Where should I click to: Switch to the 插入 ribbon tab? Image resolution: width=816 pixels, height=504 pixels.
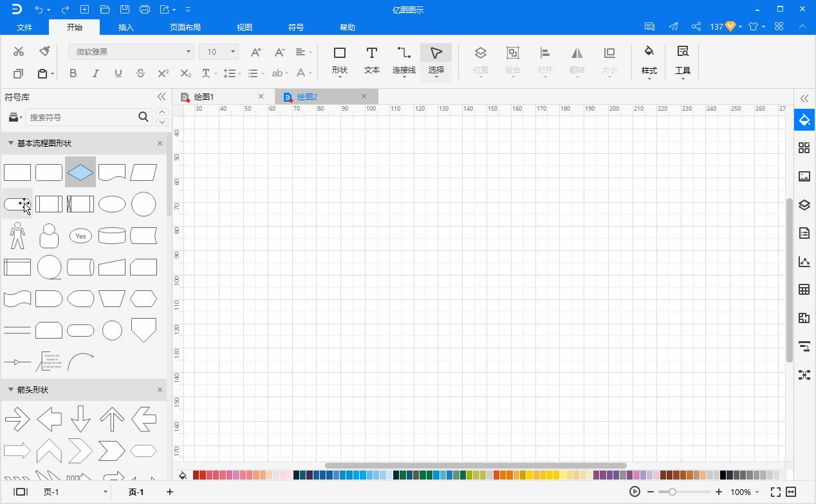[126, 27]
